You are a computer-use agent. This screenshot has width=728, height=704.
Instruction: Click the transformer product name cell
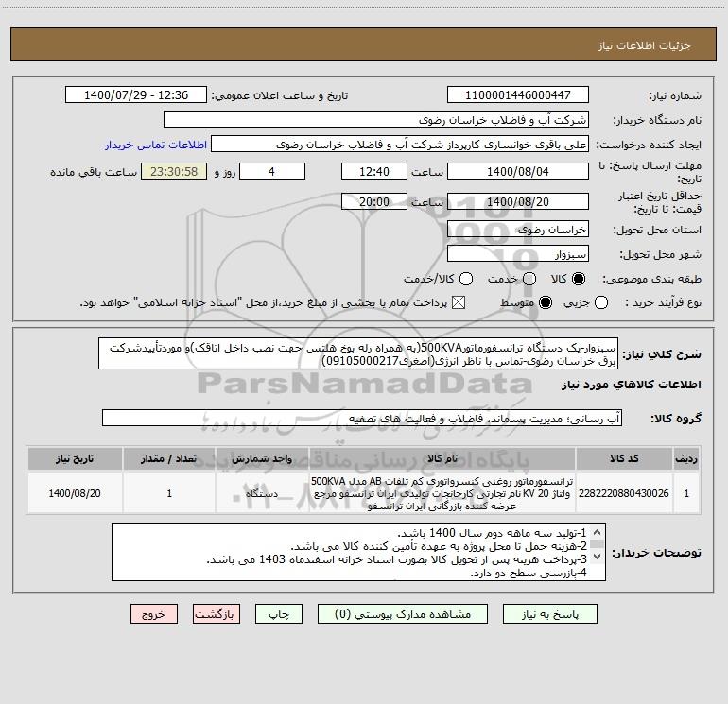point(442,493)
